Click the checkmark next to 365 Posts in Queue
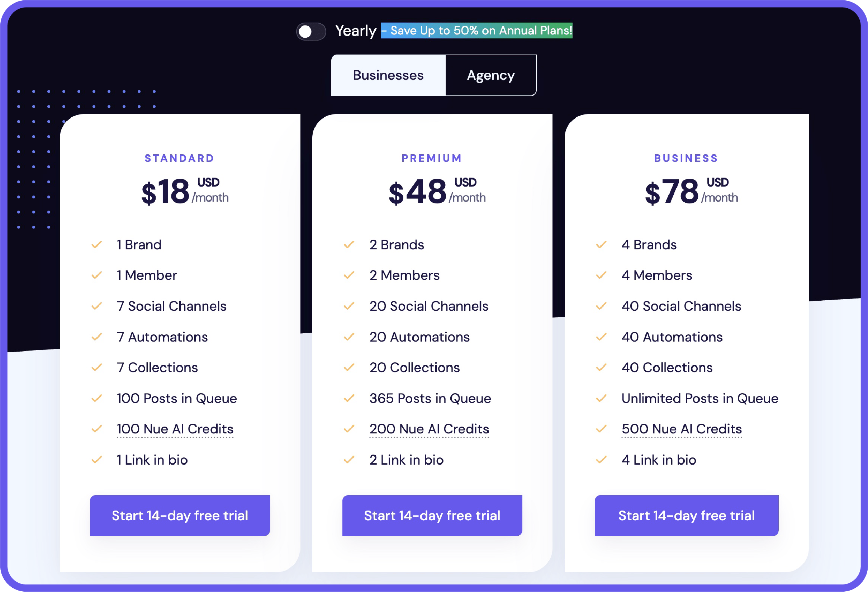Viewport: 868px width, 592px height. click(x=349, y=398)
